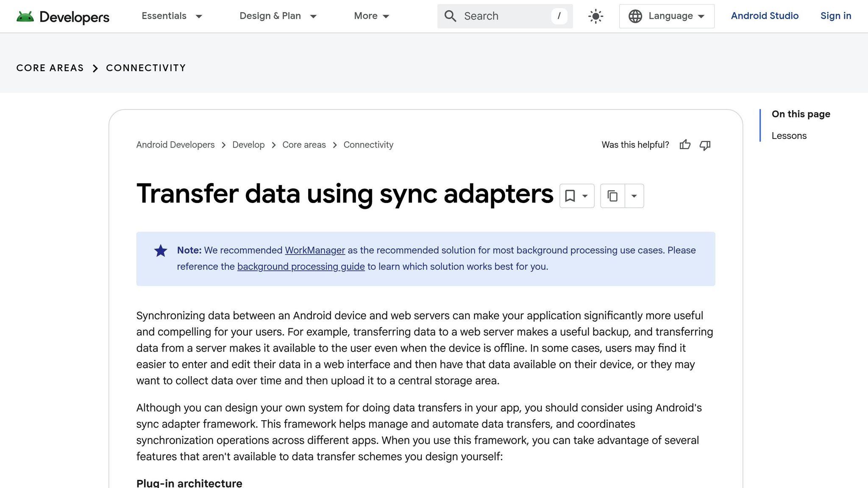Image resolution: width=868 pixels, height=488 pixels.
Task: Click Sign in button
Action: [x=835, y=16]
